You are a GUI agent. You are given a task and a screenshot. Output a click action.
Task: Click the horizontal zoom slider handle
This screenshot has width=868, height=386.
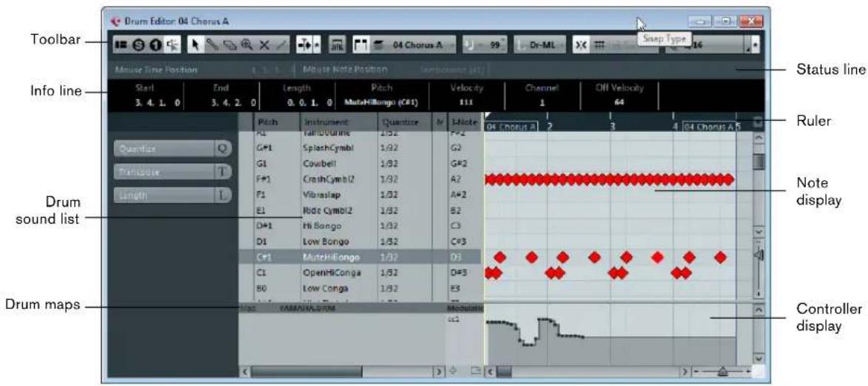(x=722, y=371)
